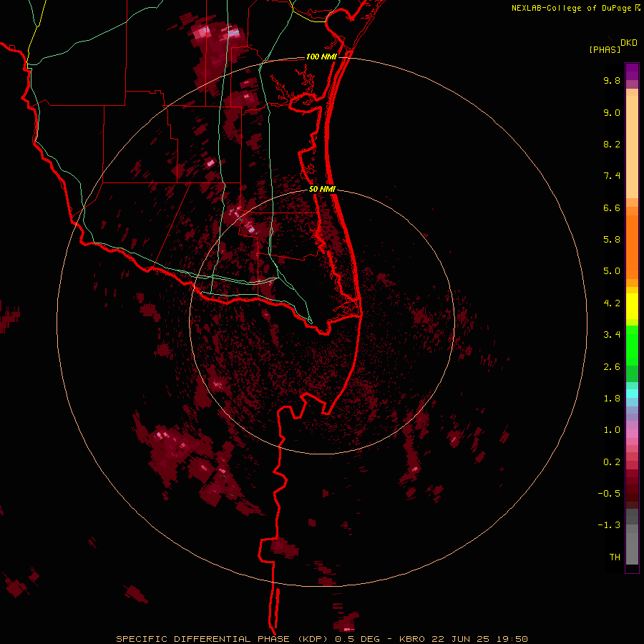This screenshot has height=644, width=644.
Task: Pick the bright green band of the color scale
Action: 632,346
